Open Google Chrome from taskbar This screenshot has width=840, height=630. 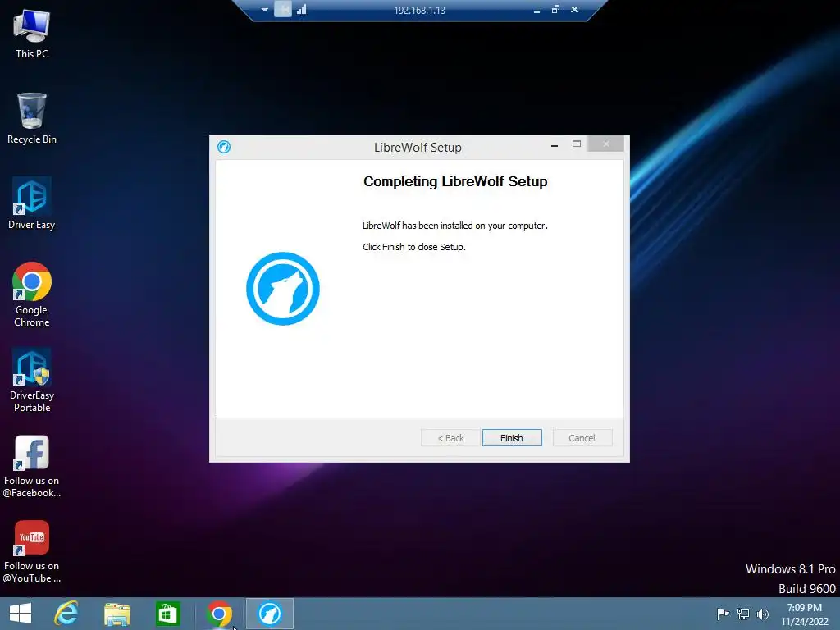coord(218,614)
